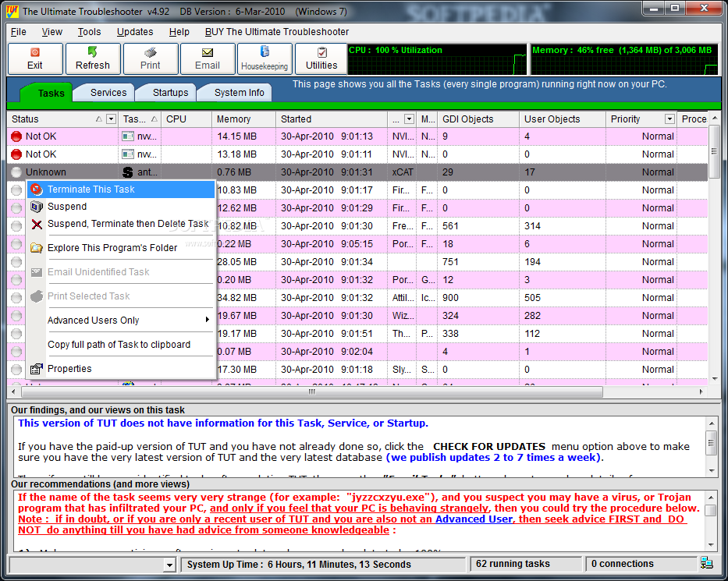
Task: Click the window icon of second nw... task
Action: pos(128,154)
